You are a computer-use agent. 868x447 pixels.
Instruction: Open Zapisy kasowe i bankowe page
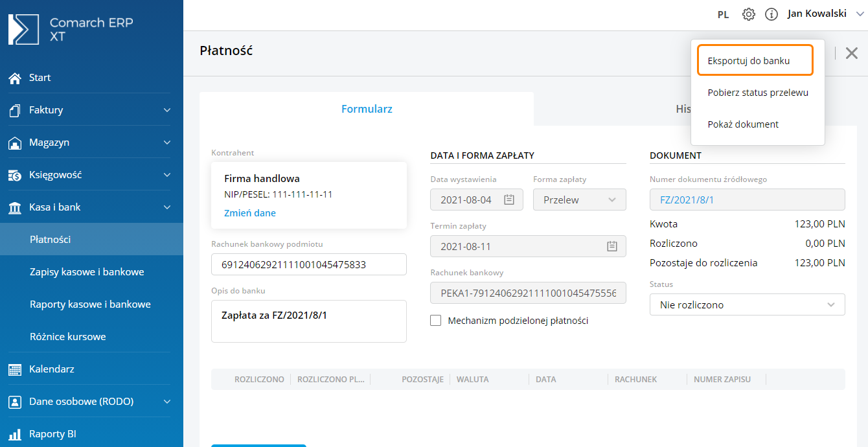click(87, 272)
